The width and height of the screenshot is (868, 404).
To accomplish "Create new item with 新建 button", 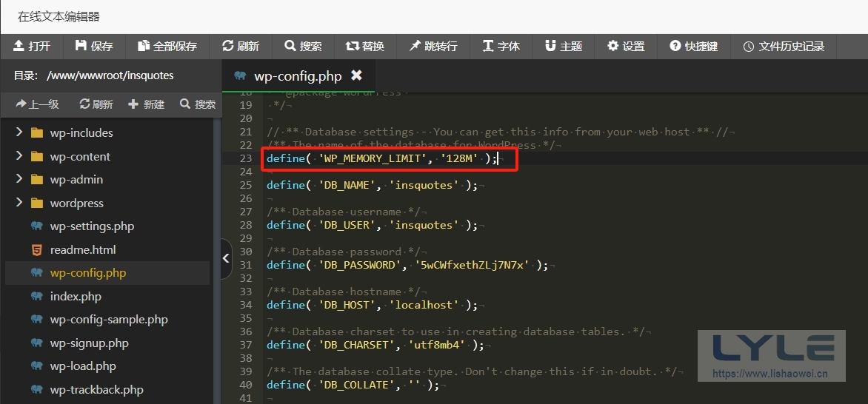I will click(146, 104).
